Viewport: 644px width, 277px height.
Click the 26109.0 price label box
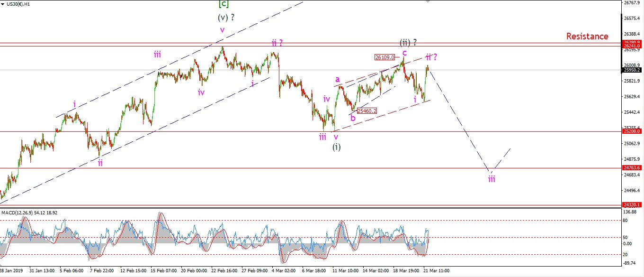click(384, 57)
